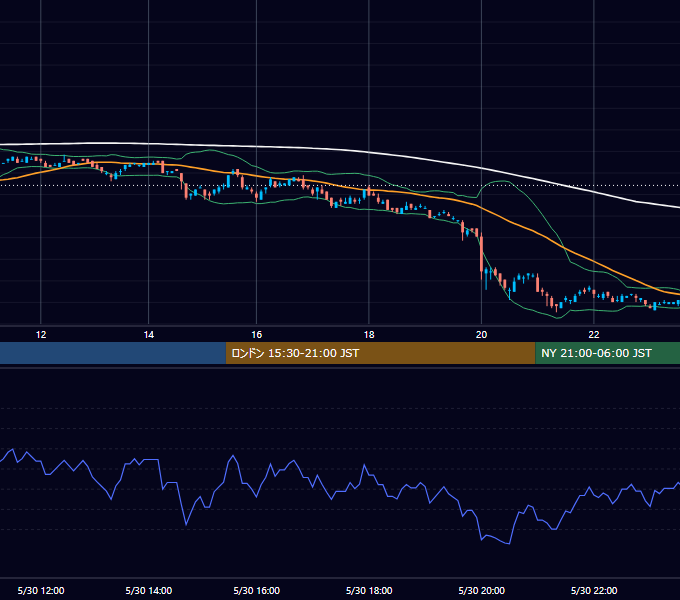Click the white long-term moving average line
Screen dimensions: 680x600
(x=369, y=152)
